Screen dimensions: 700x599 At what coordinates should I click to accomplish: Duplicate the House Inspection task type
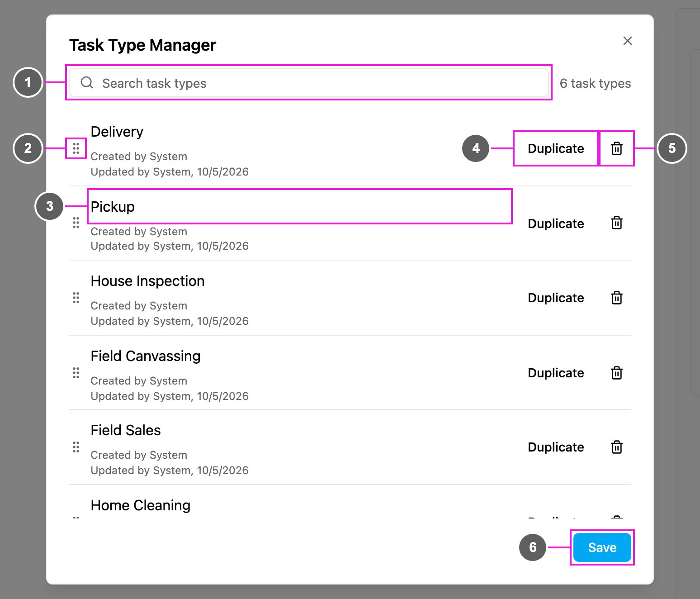(x=556, y=298)
